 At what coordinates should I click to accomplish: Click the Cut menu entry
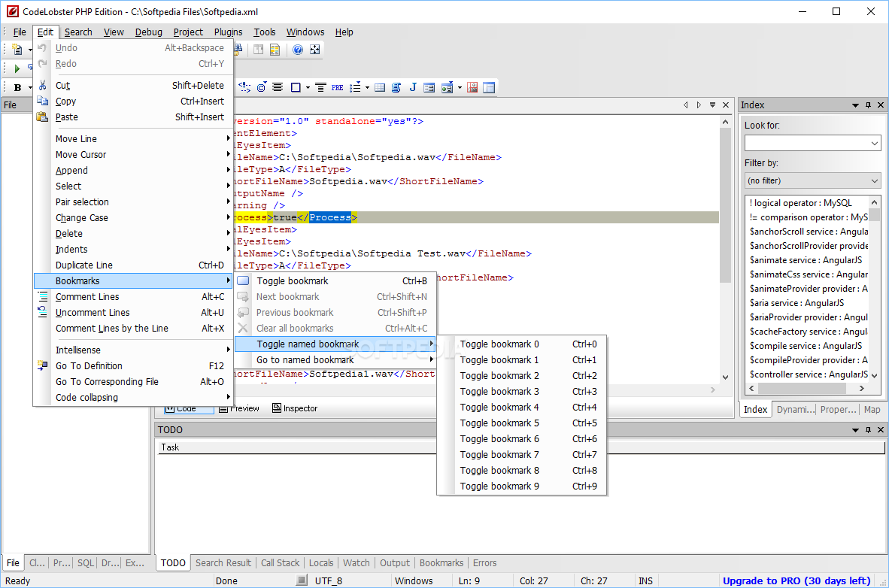coord(134,86)
